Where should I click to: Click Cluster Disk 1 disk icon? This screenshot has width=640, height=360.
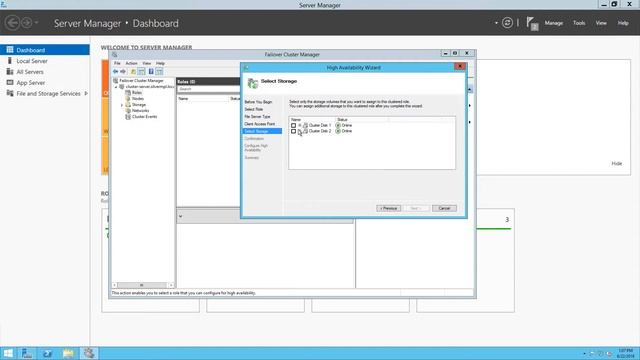click(x=305, y=125)
